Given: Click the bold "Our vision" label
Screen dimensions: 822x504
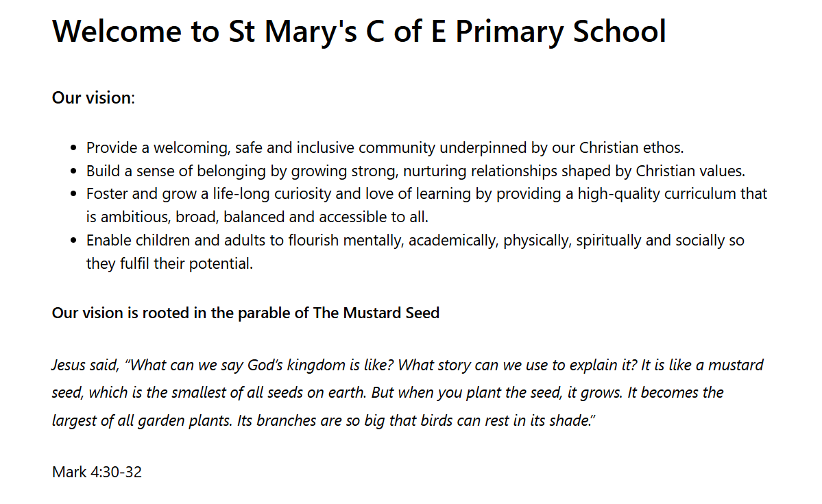Looking at the screenshot, I should (x=90, y=97).
